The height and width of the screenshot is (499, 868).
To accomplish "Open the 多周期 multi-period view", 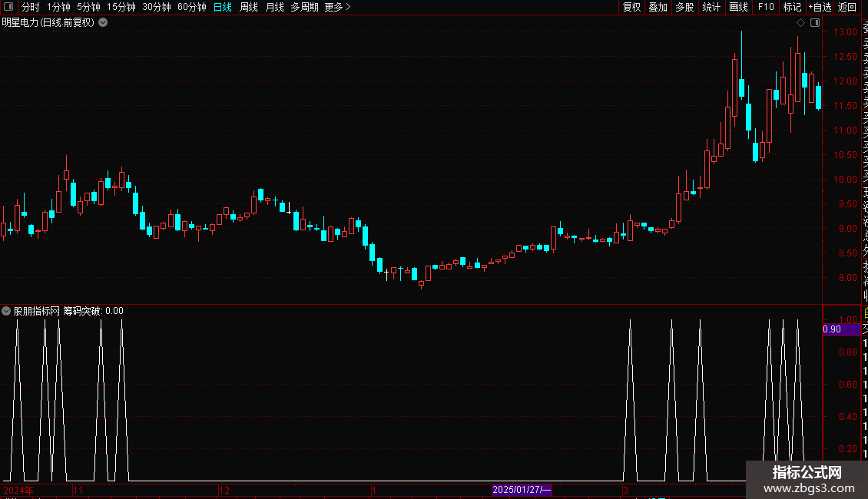I will pos(304,7).
